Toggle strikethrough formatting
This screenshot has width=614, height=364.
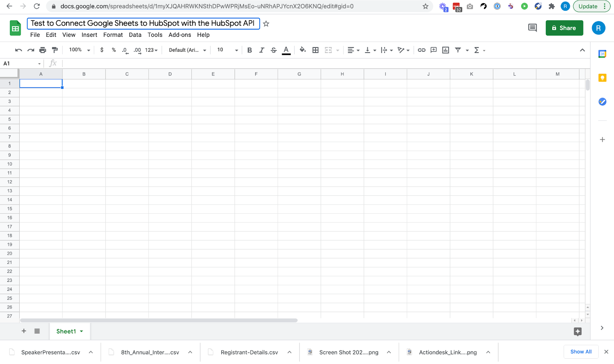click(274, 50)
